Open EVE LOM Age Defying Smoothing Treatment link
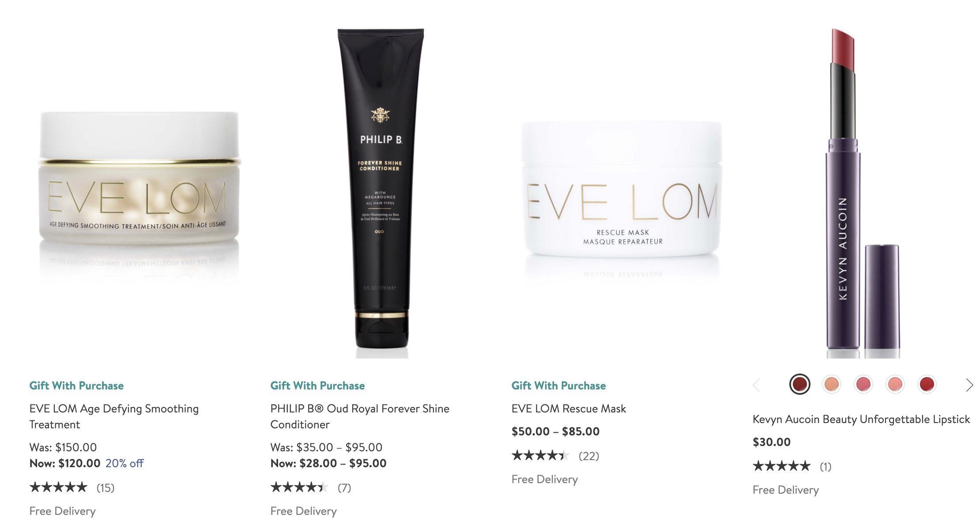This screenshot has width=980, height=529. click(x=114, y=416)
